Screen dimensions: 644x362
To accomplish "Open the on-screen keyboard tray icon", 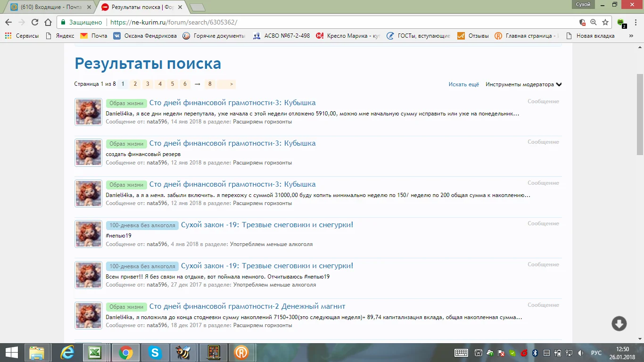I will coord(461,353).
